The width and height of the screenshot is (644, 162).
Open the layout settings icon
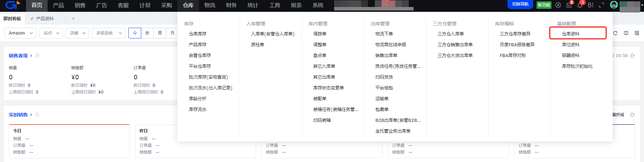pyautogui.click(x=637, y=33)
